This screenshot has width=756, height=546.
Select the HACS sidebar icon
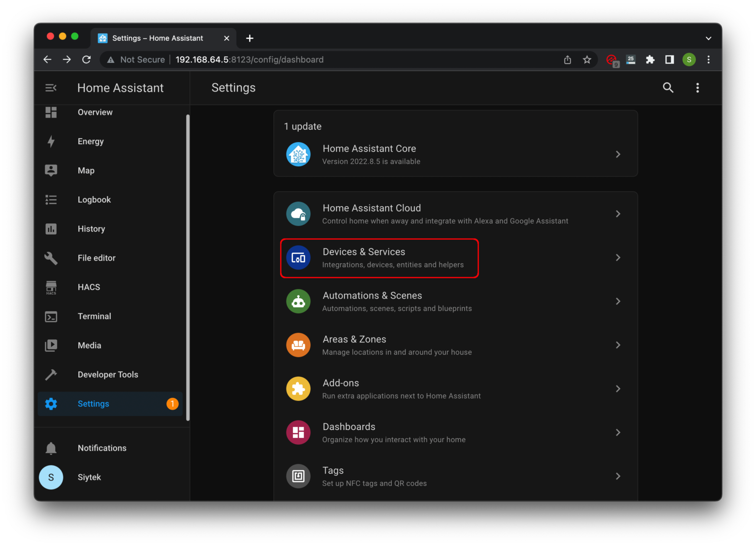click(51, 287)
